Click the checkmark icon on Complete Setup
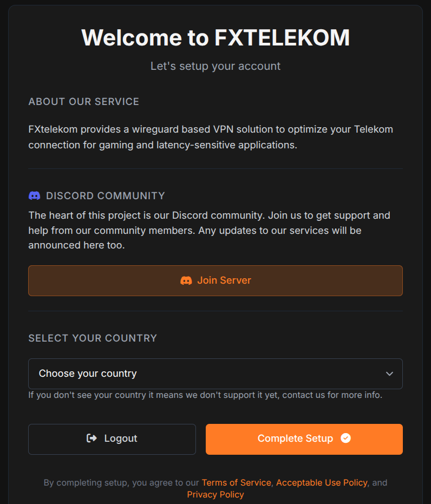The height and width of the screenshot is (504, 431). pos(346,438)
